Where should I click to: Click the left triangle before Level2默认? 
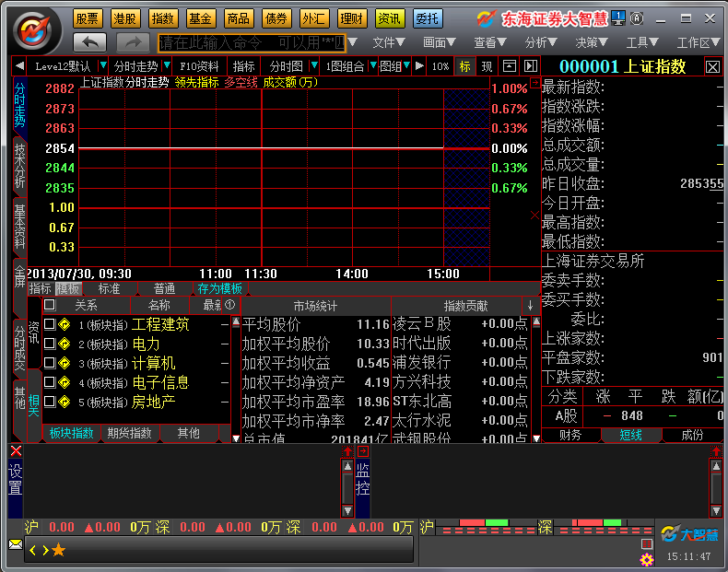[x=19, y=66]
